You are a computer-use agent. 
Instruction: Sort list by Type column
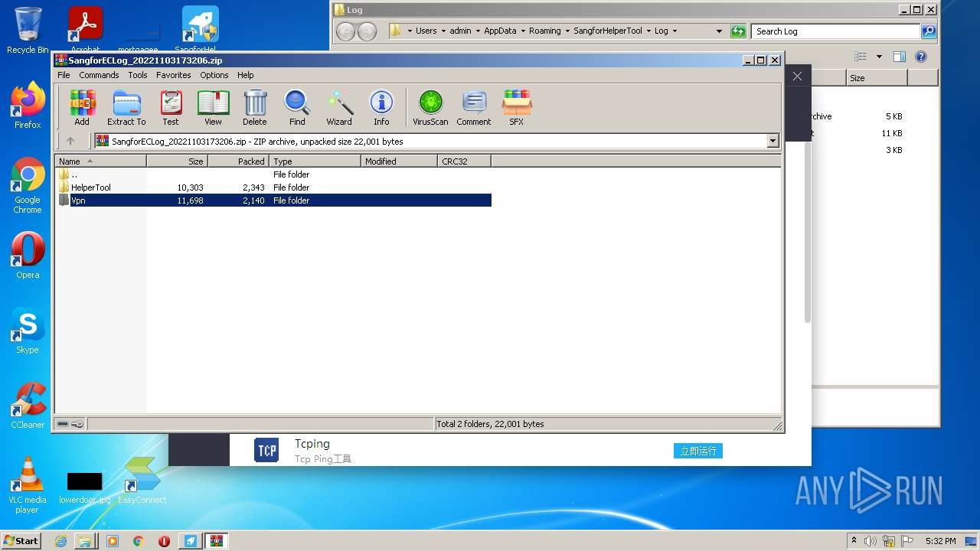pyautogui.click(x=315, y=161)
